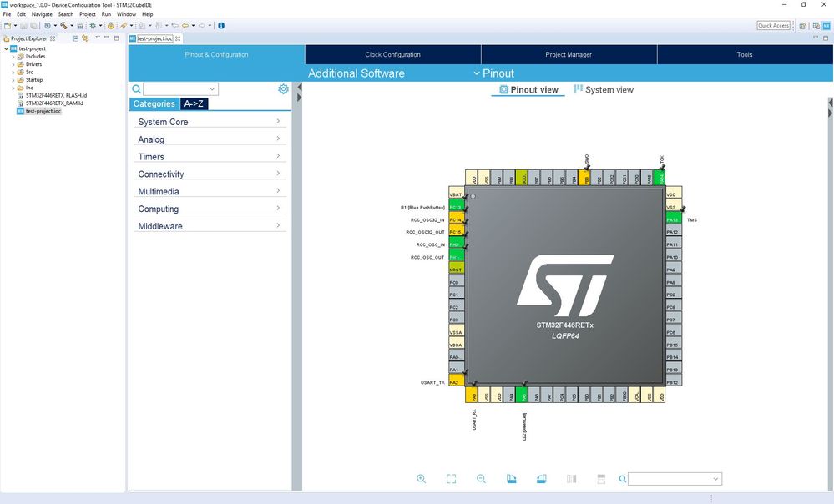Screen dimensions: 834x504
Task: Select STM32F446RETX_RAM.ld file
Action: (54, 103)
